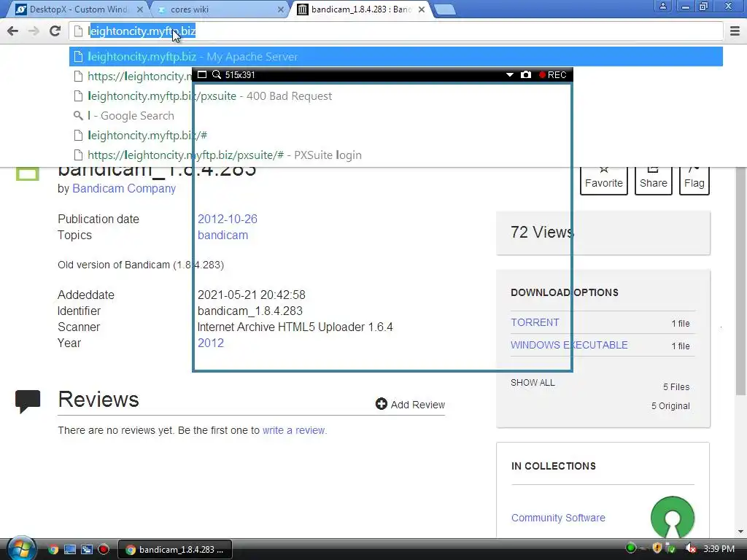Click the Favorite button

(x=603, y=181)
